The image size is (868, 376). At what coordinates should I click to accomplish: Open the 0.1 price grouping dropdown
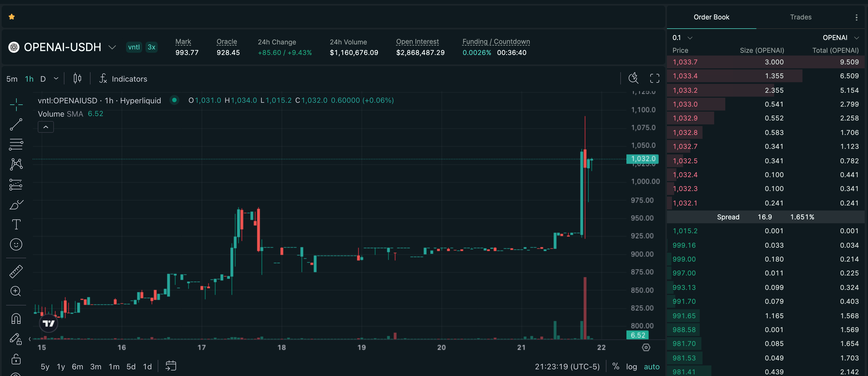[682, 38]
